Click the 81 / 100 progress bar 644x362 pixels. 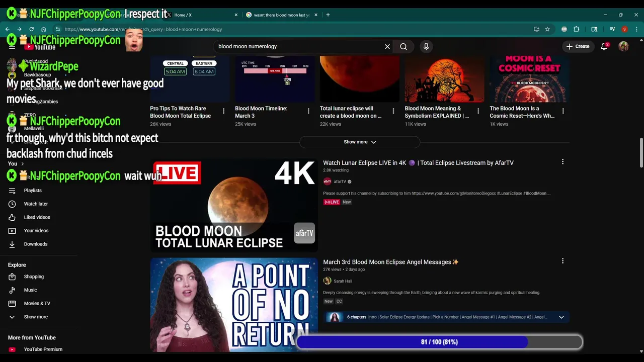439,342
